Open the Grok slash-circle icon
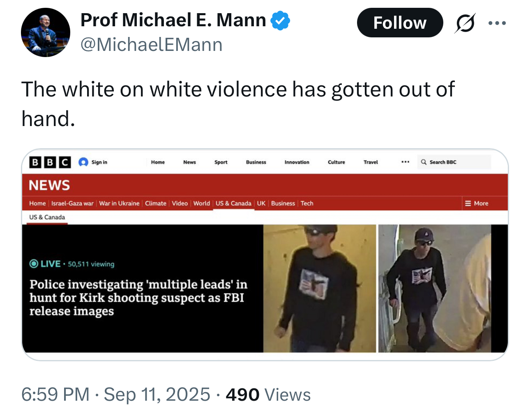This screenshot has width=530, height=420. (x=465, y=23)
